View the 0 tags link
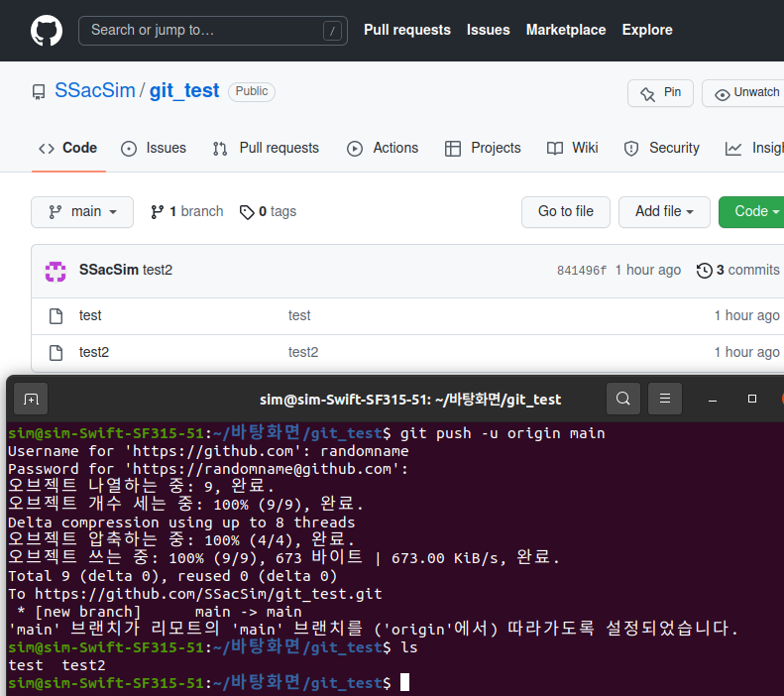The width and height of the screenshot is (784, 696). (x=268, y=211)
